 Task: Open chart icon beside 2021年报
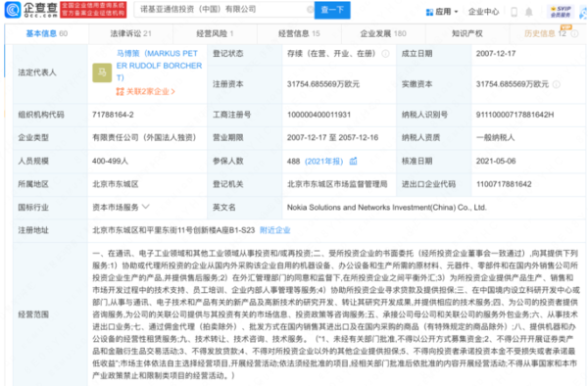pos(353,161)
